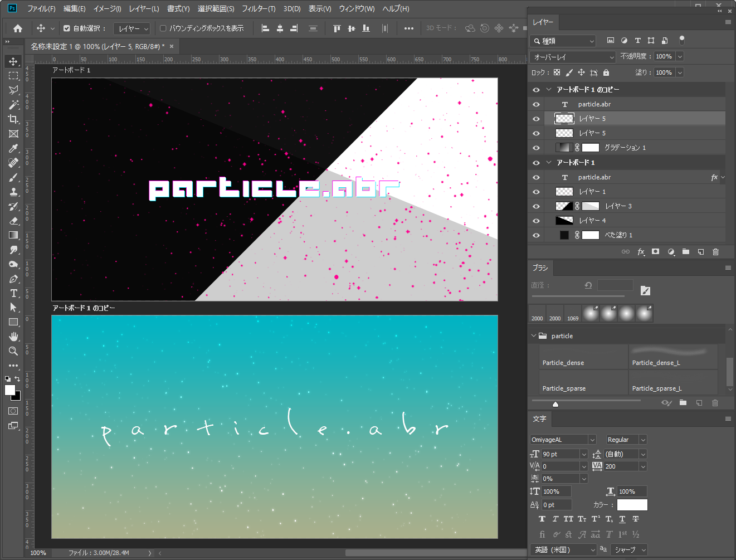Select the particle.abr text layer in アートボード 1
Screen dimensions: 736x560
click(594, 177)
